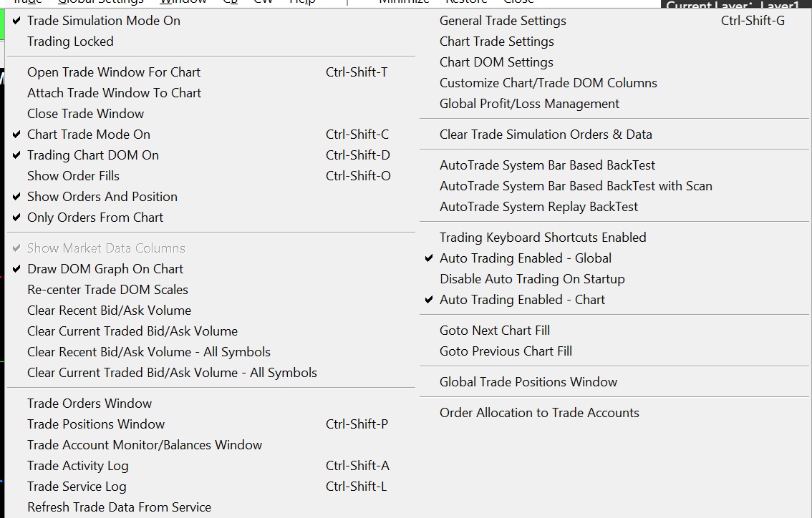Choose Global Profit/Loss Management
Screen dimensions: 812x518
(x=529, y=104)
